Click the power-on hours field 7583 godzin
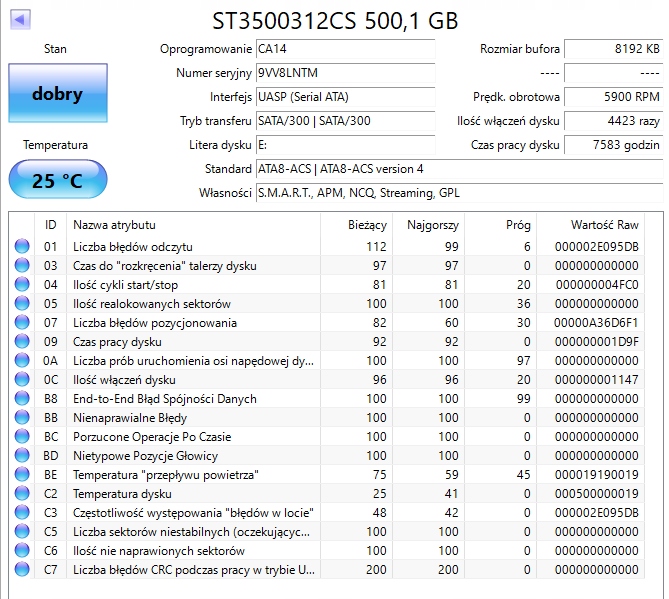Viewport: 669px width, 599px height. [x=612, y=145]
